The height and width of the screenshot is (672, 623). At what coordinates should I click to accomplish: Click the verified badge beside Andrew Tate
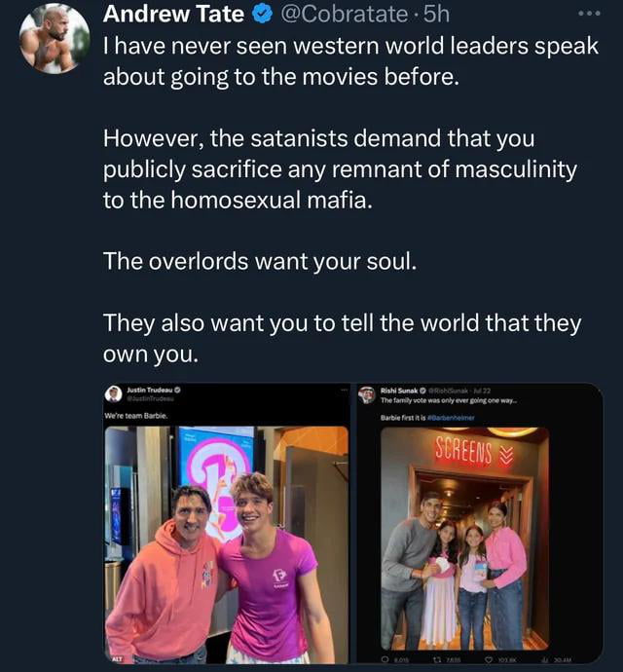[x=263, y=15]
